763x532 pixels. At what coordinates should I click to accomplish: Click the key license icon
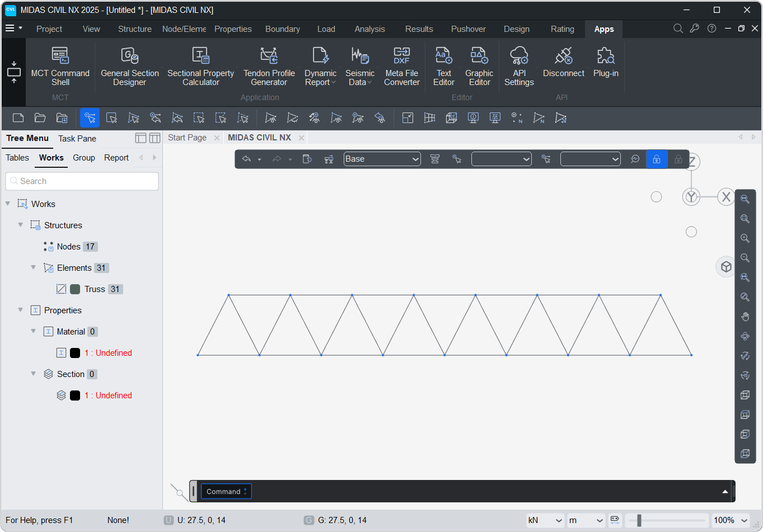[x=695, y=29]
